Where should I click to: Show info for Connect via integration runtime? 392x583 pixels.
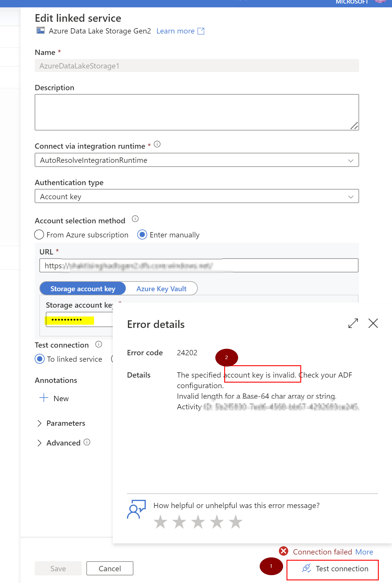pos(157,144)
